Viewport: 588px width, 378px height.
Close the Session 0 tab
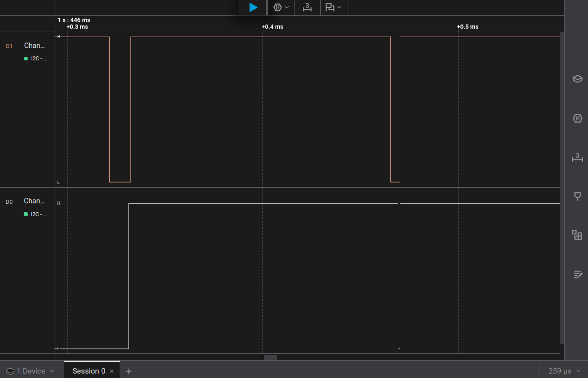(x=112, y=371)
